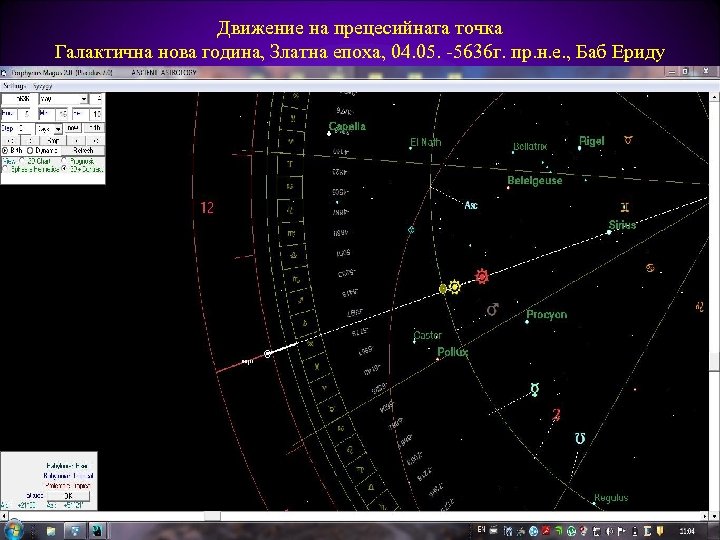The image size is (720, 540).
Task: Click the Castor star label
Action: pos(428,335)
